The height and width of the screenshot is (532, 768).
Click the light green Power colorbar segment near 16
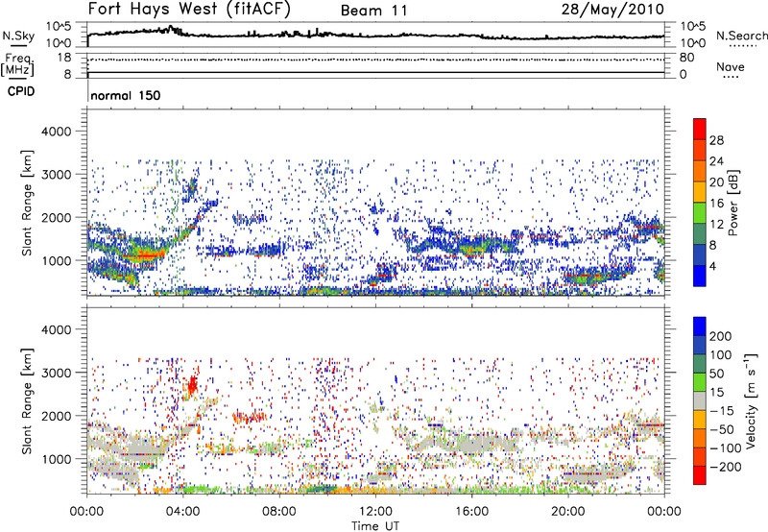coord(700,212)
